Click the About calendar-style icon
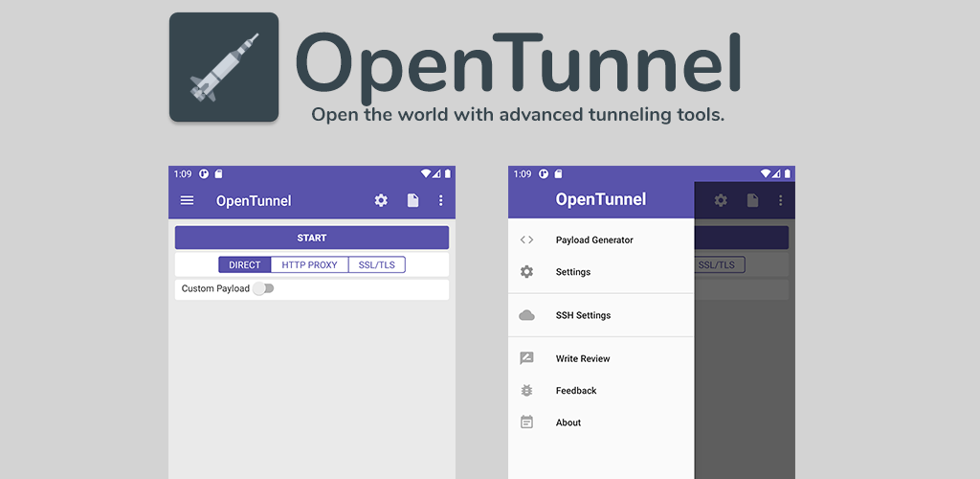This screenshot has height=479, width=980. [527, 422]
